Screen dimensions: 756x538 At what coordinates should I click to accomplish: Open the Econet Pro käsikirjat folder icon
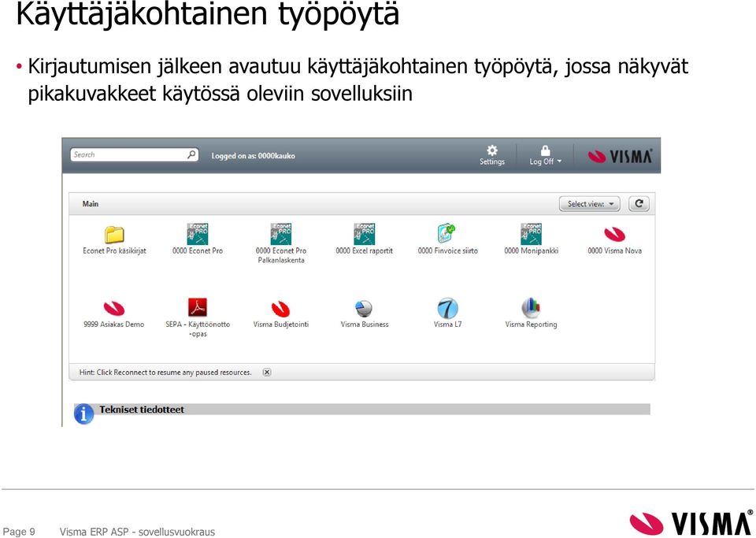point(114,235)
